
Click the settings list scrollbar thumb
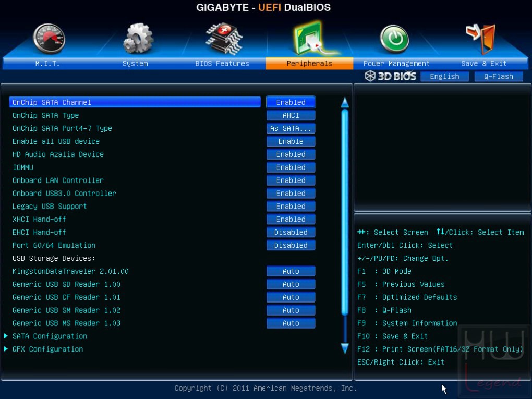(345, 212)
